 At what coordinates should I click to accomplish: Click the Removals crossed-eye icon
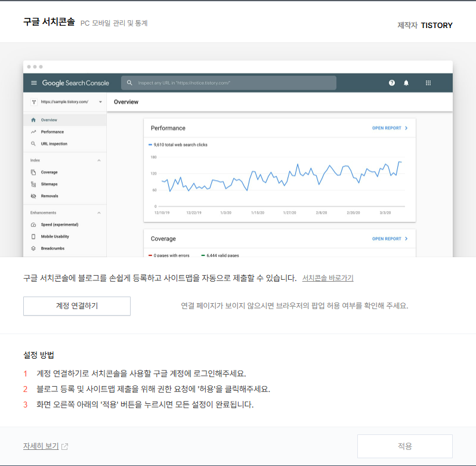pos(33,196)
